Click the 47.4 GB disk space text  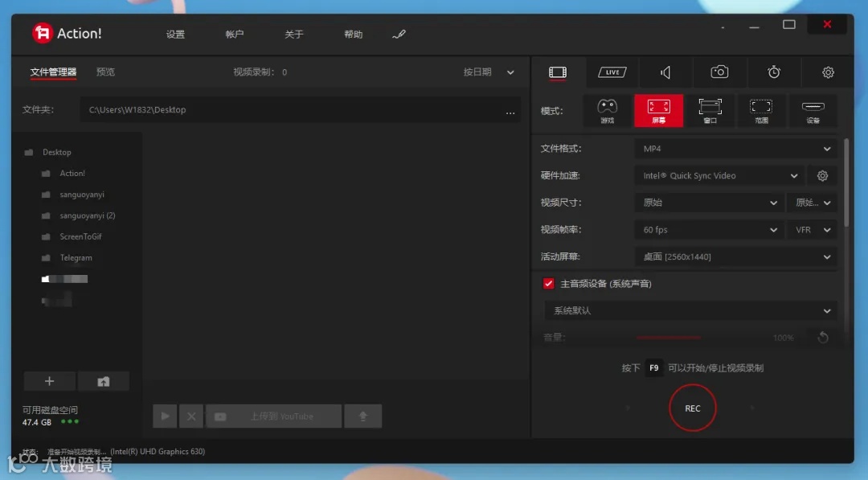pos(36,422)
